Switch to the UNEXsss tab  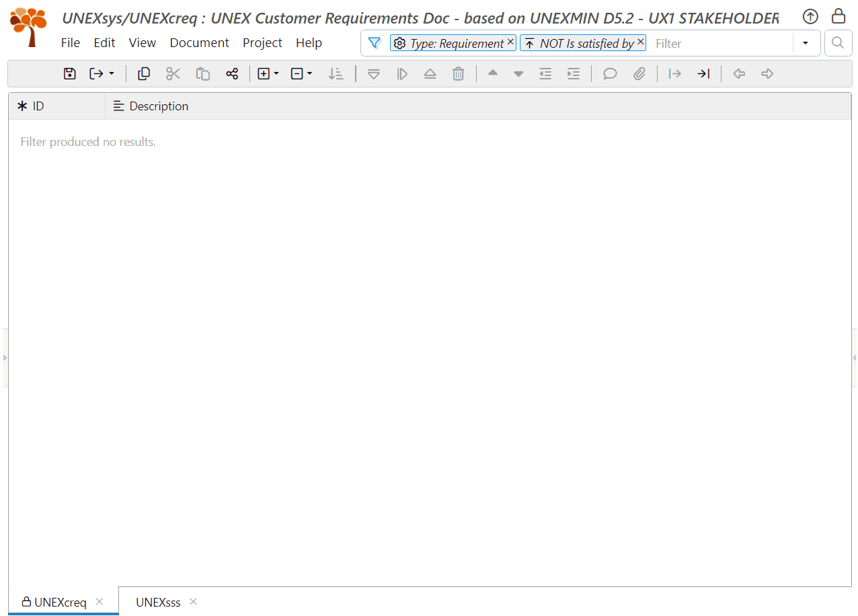pos(158,602)
